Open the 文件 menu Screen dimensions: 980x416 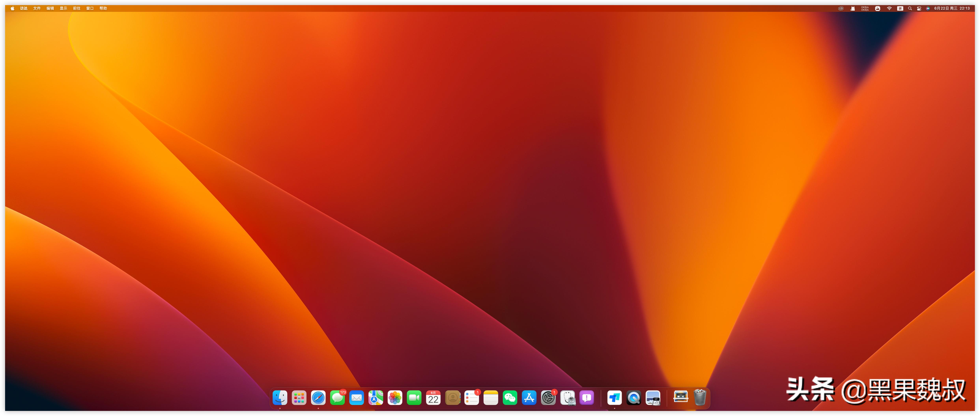[37, 8]
